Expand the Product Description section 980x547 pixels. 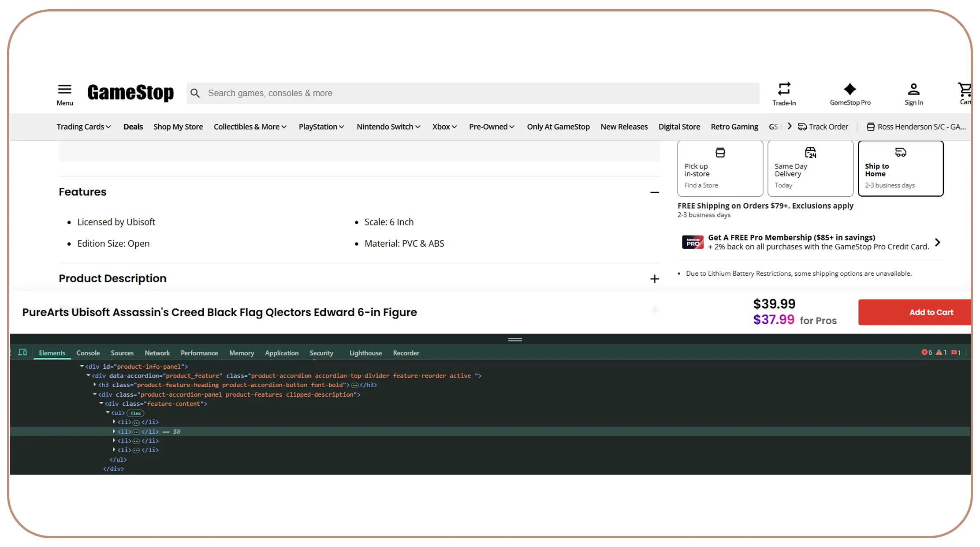coord(655,279)
